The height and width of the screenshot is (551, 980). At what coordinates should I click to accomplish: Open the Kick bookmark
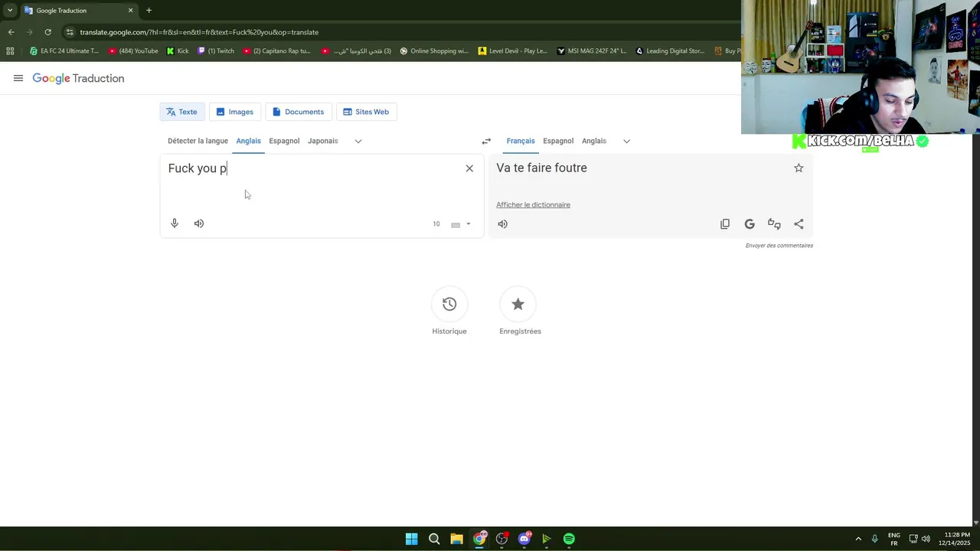coord(178,51)
